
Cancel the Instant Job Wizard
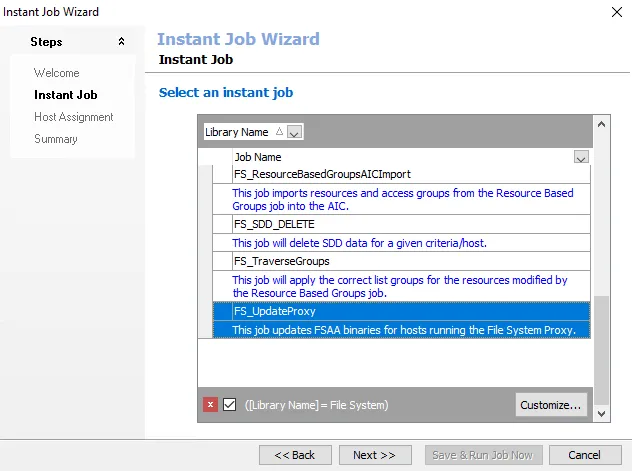[x=585, y=455]
